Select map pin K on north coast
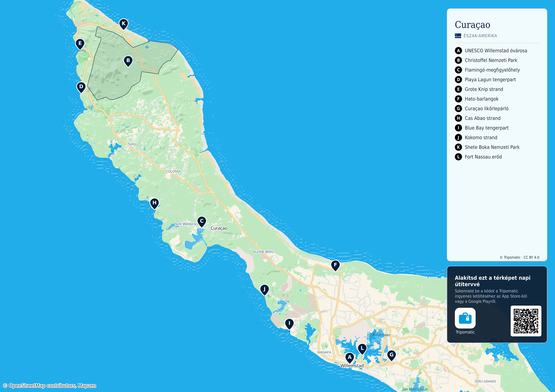This screenshot has height=392, width=555. pos(124,24)
